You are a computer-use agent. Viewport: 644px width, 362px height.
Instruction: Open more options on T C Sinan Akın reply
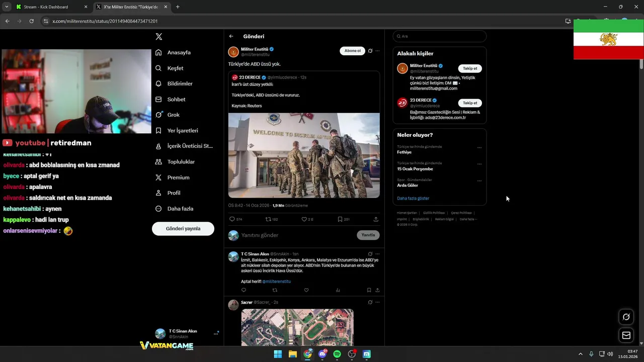click(377, 254)
